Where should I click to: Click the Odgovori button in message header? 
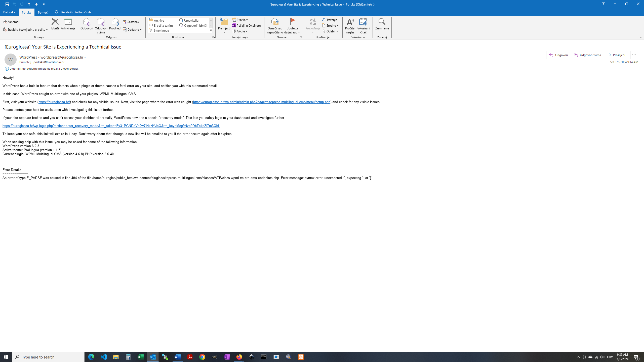coord(558,55)
